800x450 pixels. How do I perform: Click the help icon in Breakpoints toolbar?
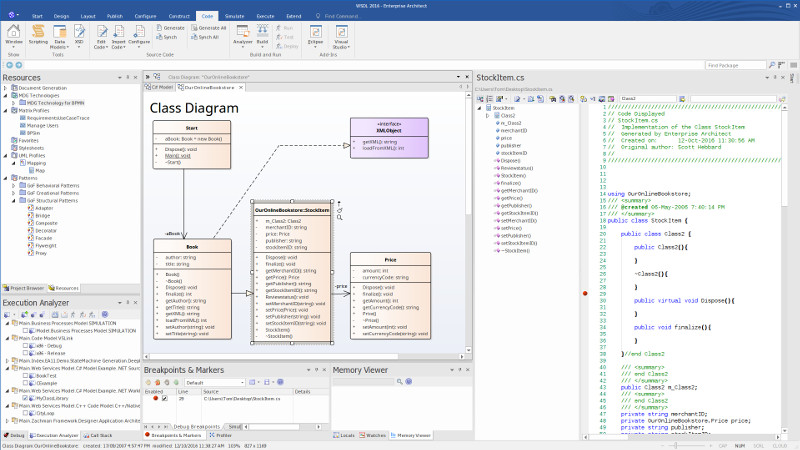pyautogui.click(x=280, y=382)
